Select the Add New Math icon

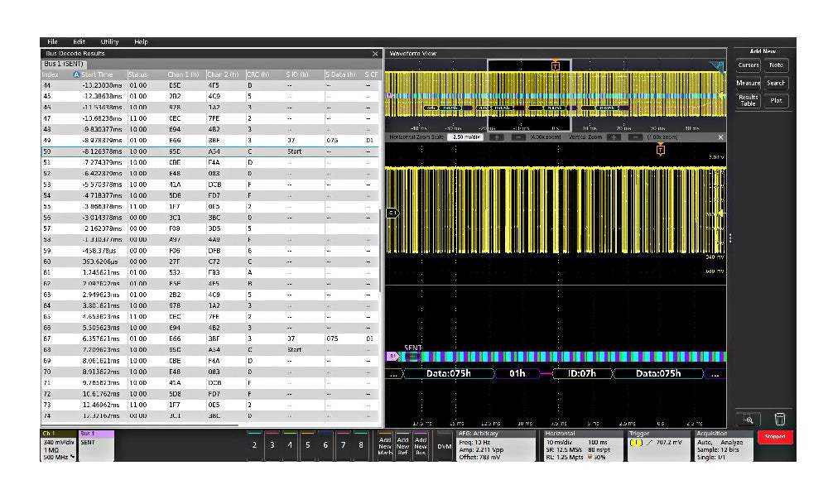[384, 445]
